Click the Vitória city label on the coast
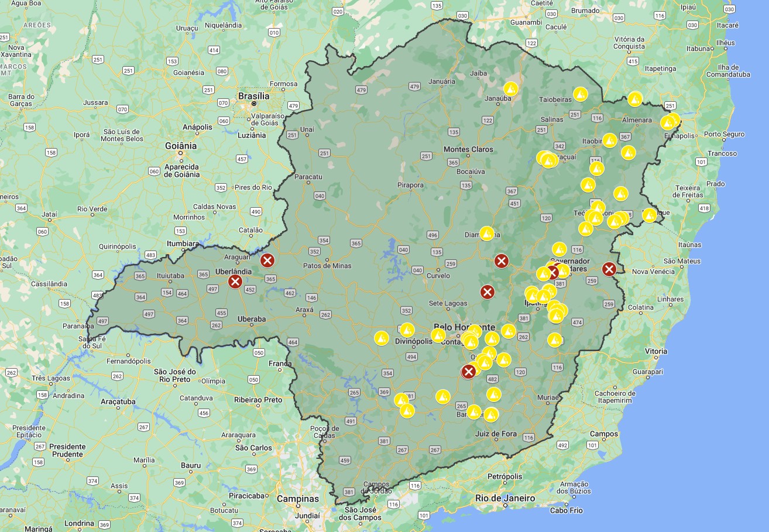 655,351
